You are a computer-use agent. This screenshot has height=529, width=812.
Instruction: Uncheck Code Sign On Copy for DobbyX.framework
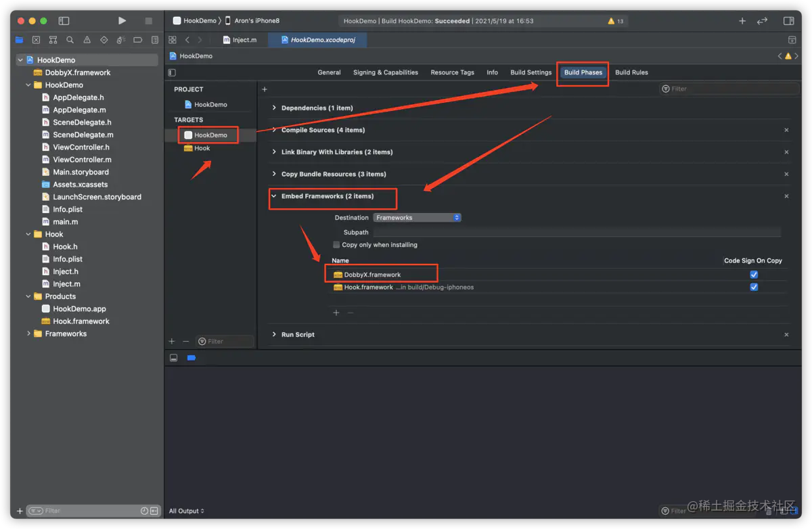tap(754, 275)
